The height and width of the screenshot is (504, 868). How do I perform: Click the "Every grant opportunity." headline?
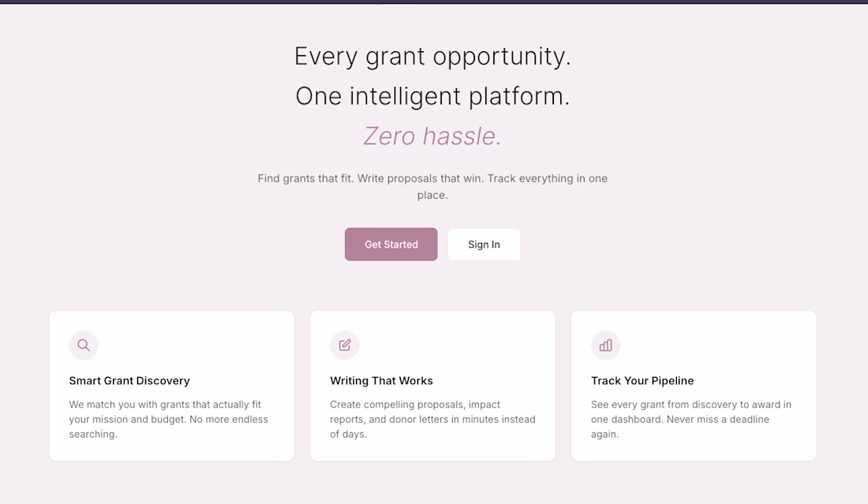(432, 56)
